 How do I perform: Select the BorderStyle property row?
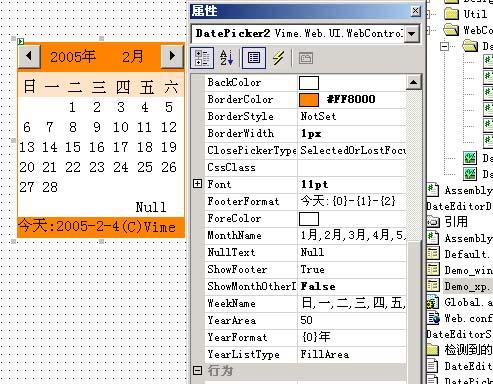(305, 117)
